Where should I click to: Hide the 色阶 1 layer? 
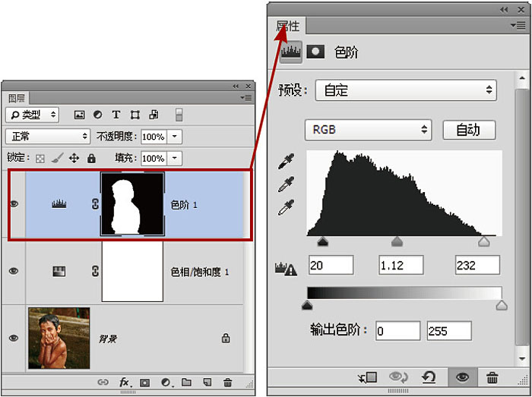tap(14, 204)
